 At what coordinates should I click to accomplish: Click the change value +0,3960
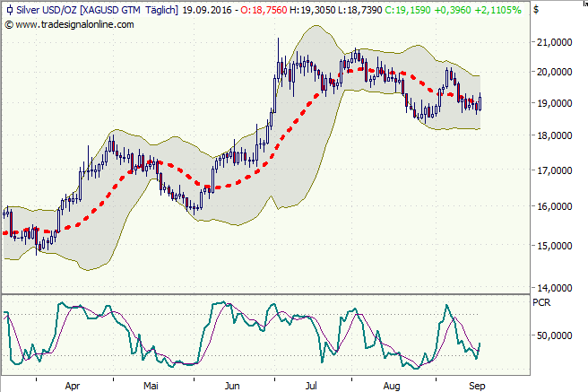453,10
